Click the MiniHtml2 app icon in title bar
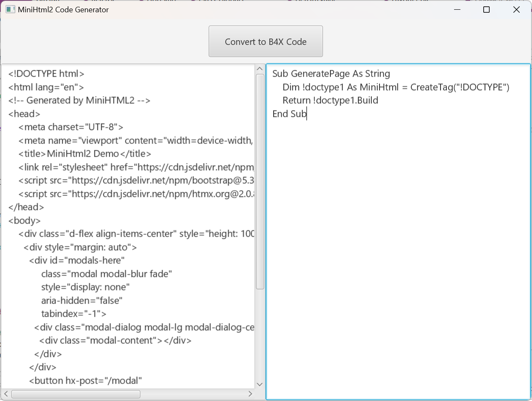Screen dimensions: 532x401 10,9
